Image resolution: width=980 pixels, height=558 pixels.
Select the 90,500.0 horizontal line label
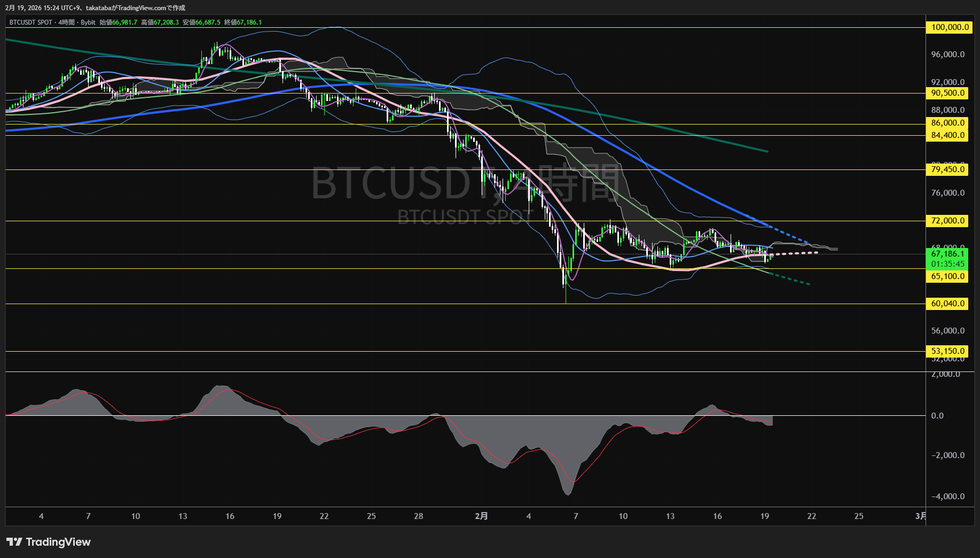948,93
